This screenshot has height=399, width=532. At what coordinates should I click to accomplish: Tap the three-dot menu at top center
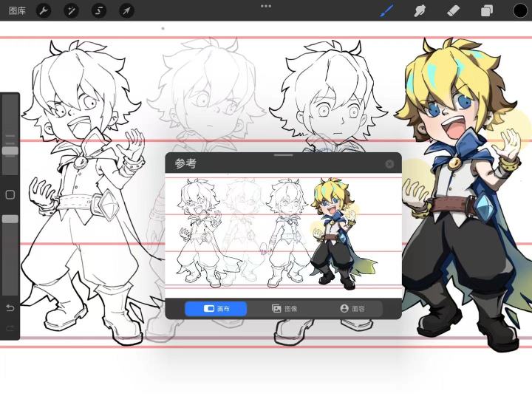[x=266, y=6]
